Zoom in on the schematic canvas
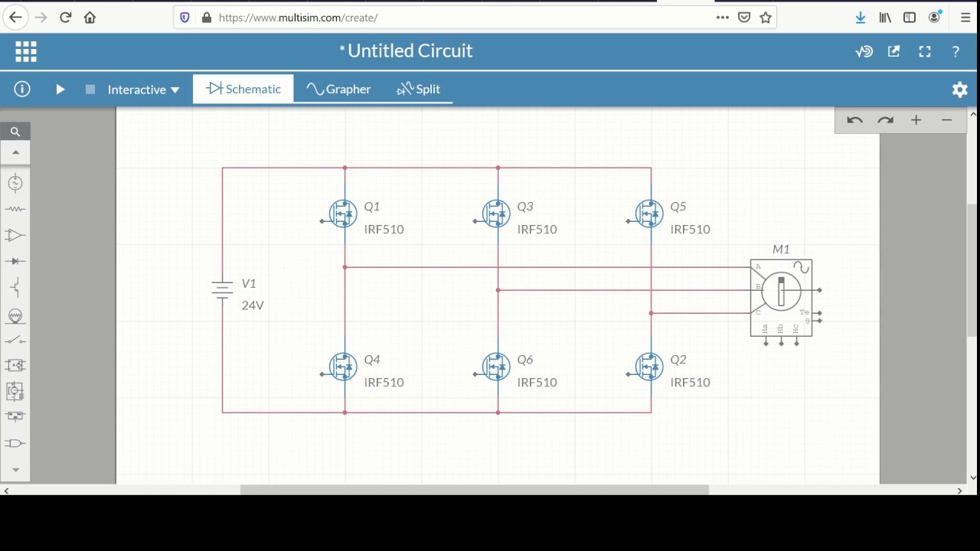980x551 pixels. point(916,120)
